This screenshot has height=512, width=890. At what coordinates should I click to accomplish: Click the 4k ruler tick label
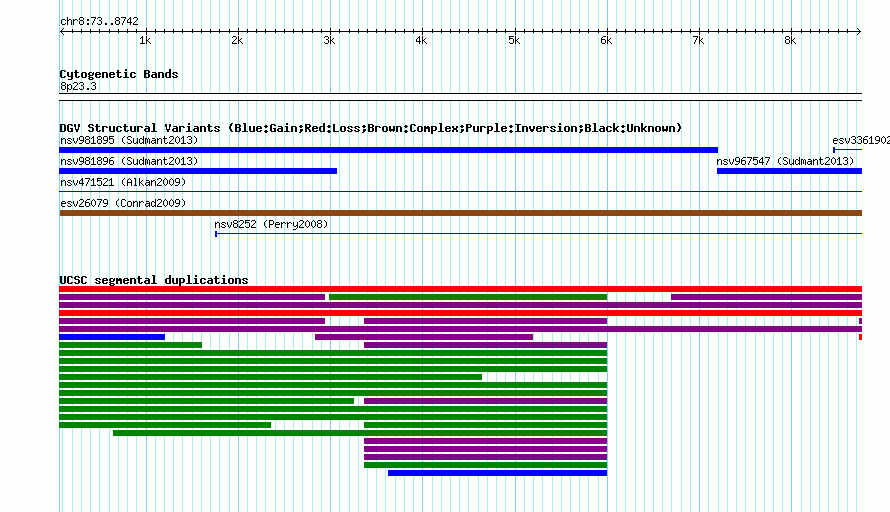click(421, 40)
